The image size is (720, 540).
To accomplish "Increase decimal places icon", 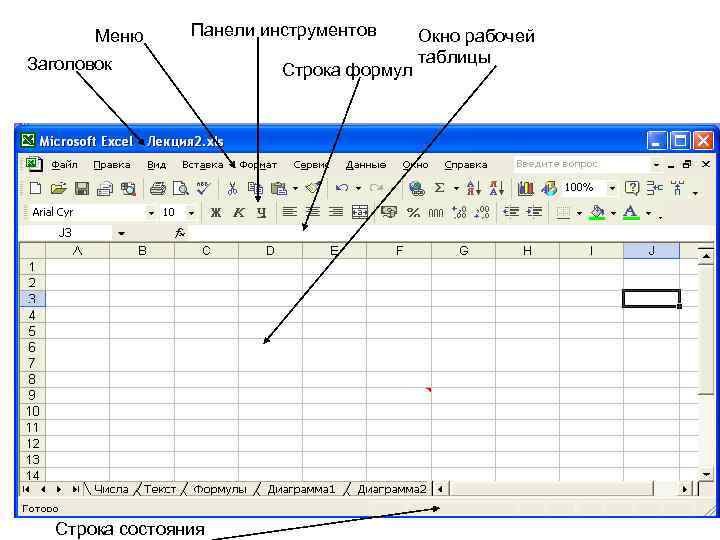I will pyautogui.click(x=459, y=212).
